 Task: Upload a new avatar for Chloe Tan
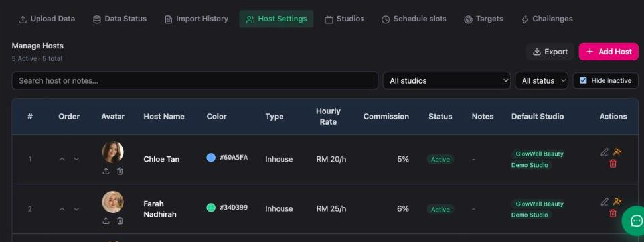point(106,171)
